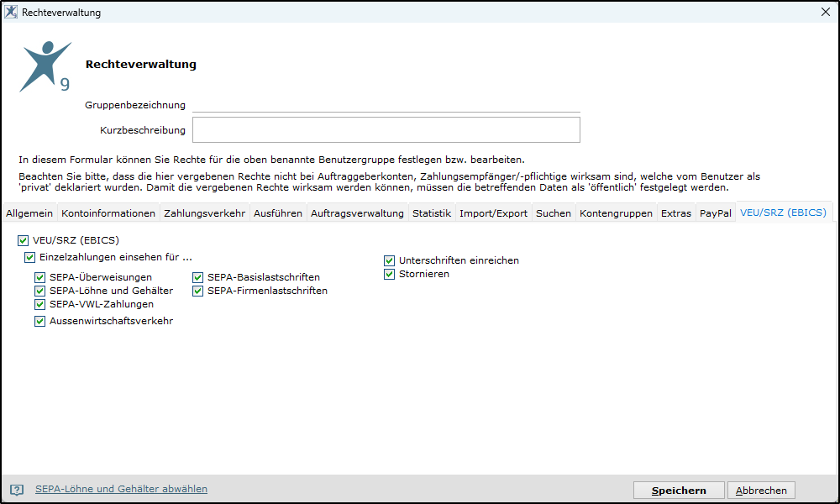Screen dimensions: 840x504
Task: Uncheck the VEU/SRZ (EBICS) checkbox
Action: tap(23, 240)
